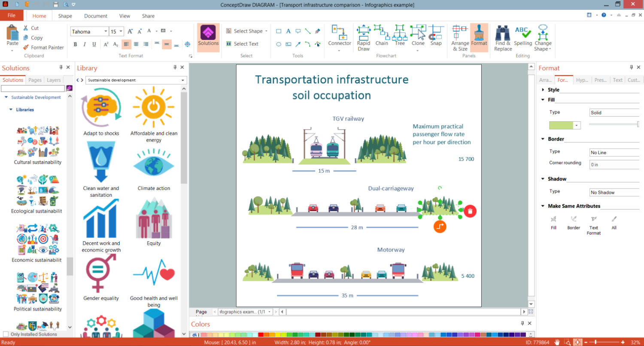Toggle italic text formatting

click(84, 44)
